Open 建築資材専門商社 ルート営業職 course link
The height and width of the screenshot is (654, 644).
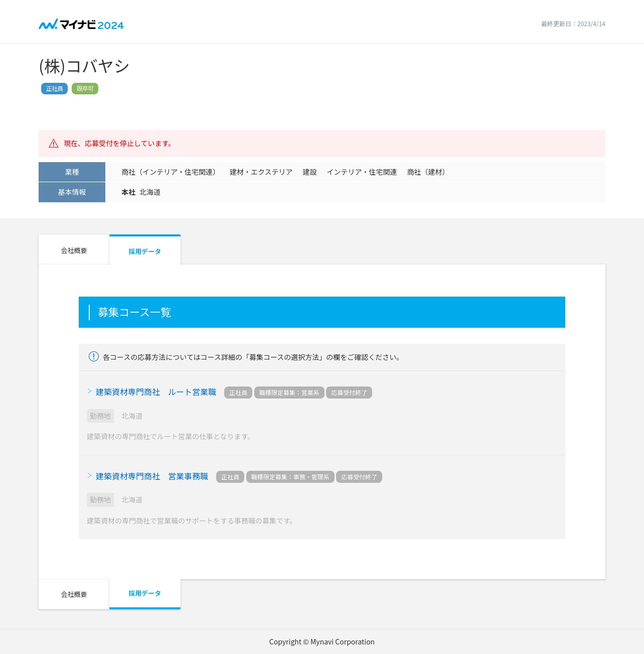click(x=156, y=392)
